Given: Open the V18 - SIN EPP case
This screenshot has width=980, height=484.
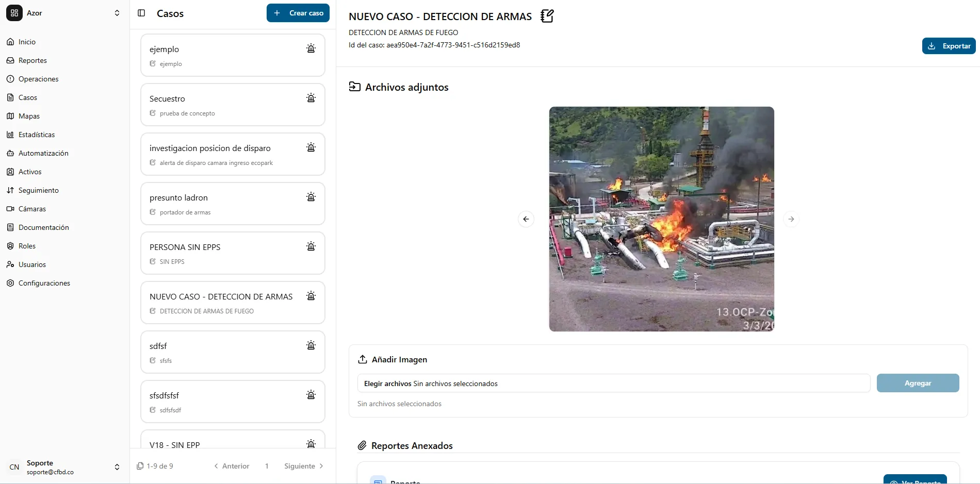Looking at the screenshot, I should point(233,439).
